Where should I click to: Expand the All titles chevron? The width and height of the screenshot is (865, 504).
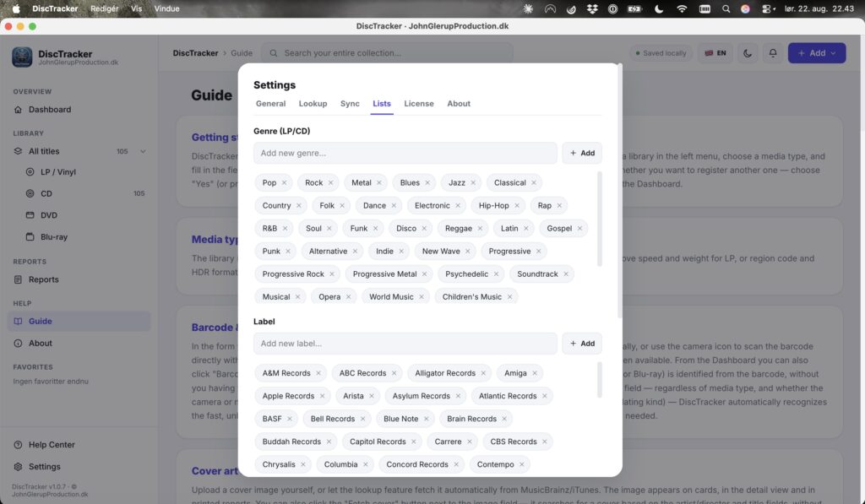coord(143,152)
